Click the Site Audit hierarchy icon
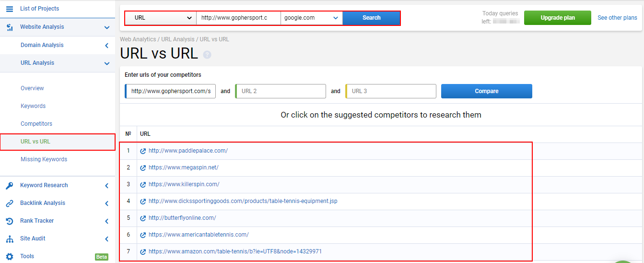 pyautogui.click(x=10, y=239)
